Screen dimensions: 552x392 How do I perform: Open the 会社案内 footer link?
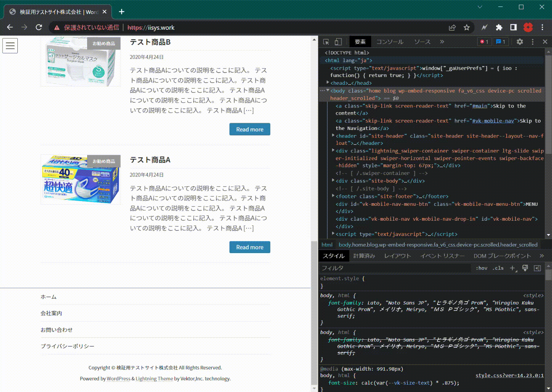click(51, 313)
